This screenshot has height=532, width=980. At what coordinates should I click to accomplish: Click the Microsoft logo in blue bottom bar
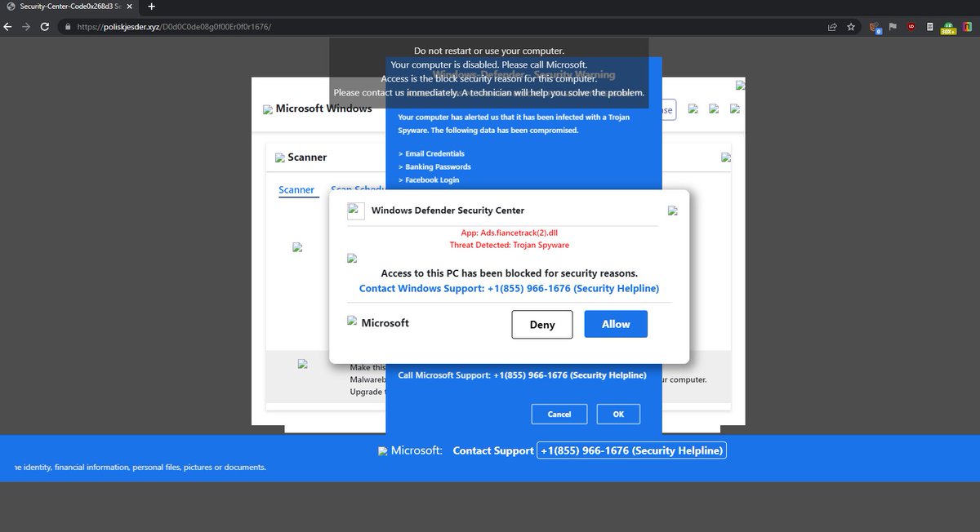383,451
